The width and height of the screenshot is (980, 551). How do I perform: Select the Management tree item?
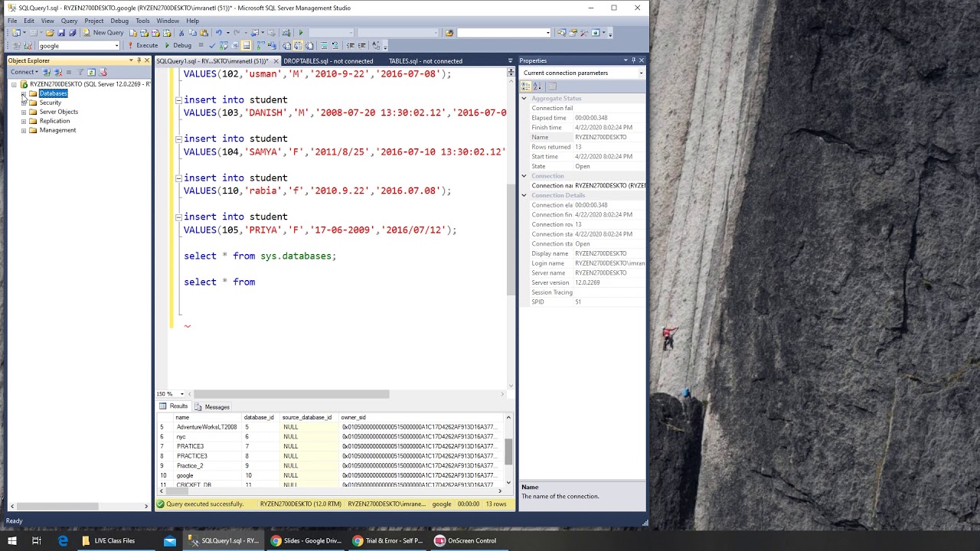[57, 130]
